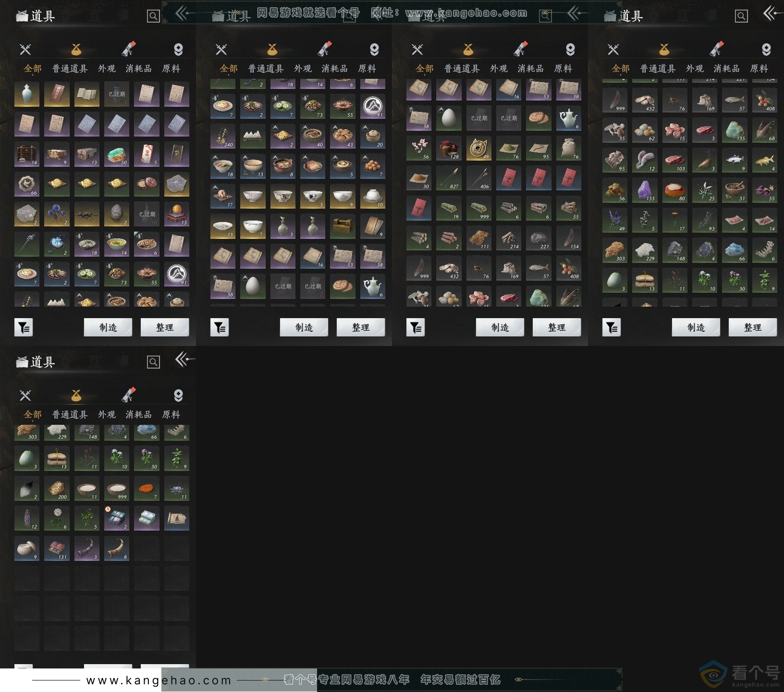
Task: Select the golden fish with count 4
Action: pyautogui.click(x=765, y=161)
